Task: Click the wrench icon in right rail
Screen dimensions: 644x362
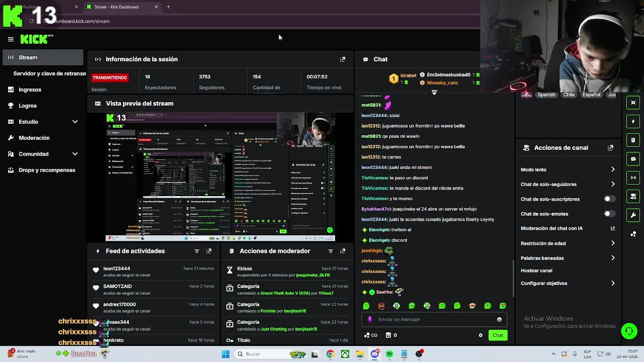Action: (633, 215)
